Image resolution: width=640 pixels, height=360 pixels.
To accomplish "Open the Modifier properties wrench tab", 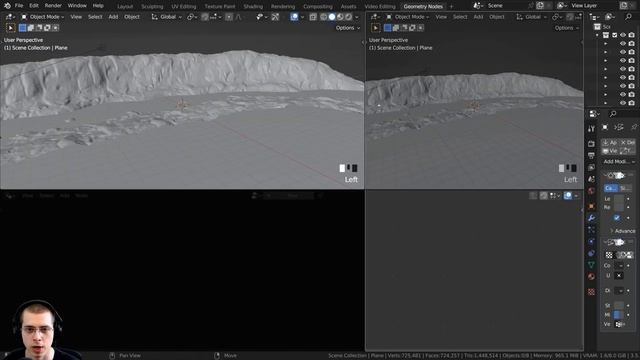I will (x=591, y=218).
